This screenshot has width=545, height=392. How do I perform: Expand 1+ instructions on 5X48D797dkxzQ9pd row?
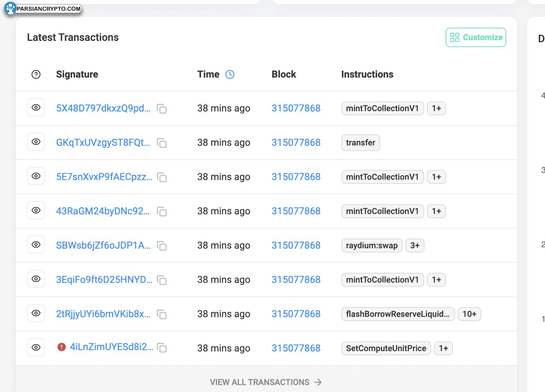point(436,108)
